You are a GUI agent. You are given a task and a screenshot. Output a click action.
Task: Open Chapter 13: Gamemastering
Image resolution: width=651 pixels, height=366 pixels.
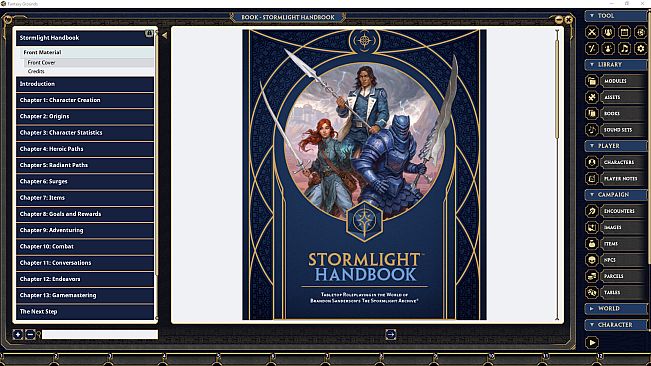click(x=85, y=295)
